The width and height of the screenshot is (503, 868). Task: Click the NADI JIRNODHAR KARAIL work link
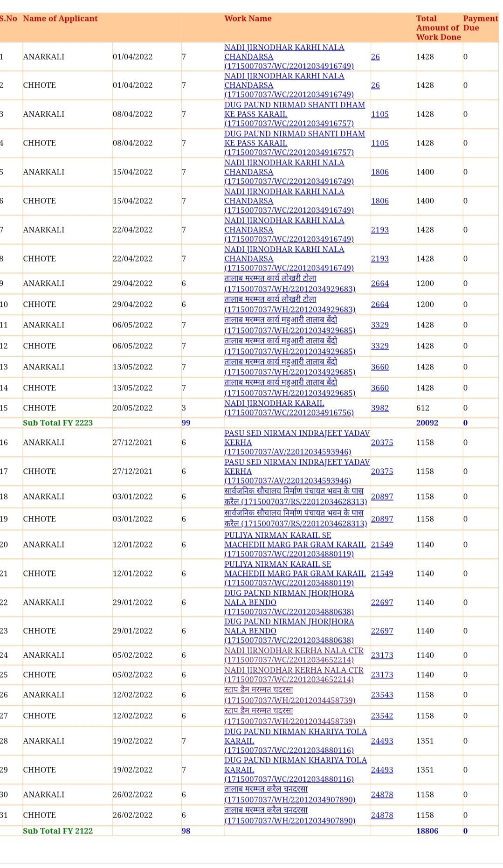(274, 403)
